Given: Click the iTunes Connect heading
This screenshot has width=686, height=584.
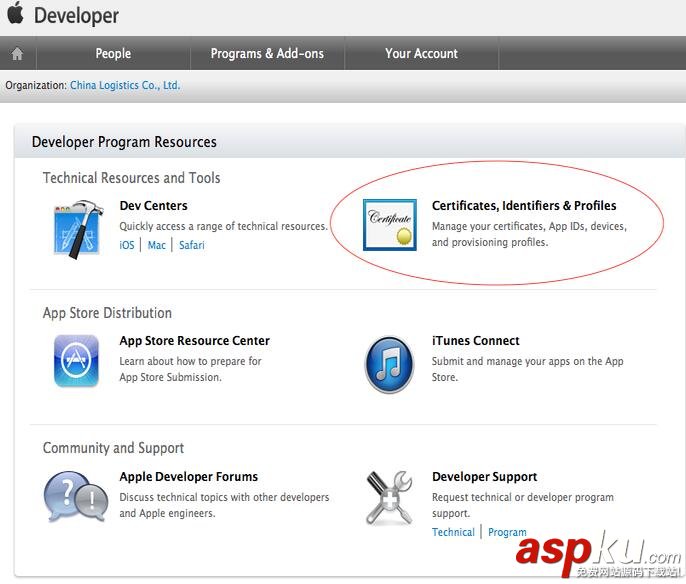Looking at the screenshot, I should tap(476, 341).
